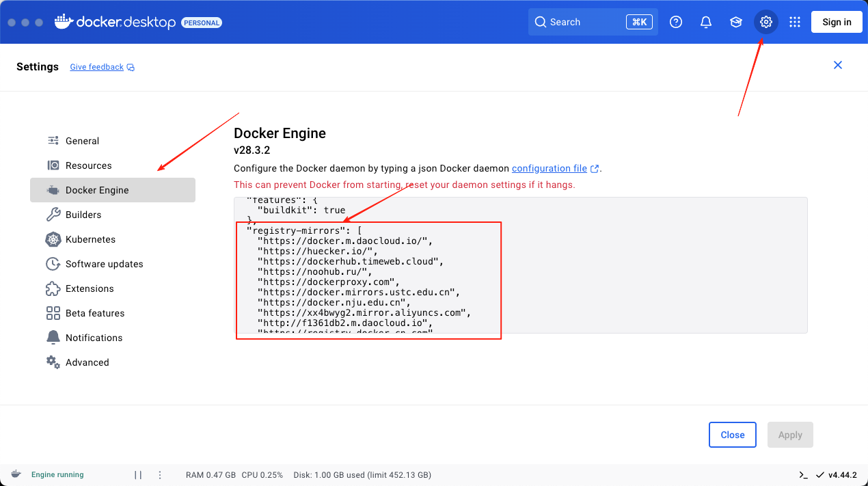The height and width of the screenshot is (486, 868).
Task: Click the dockerhub.timeweb.cloud mirror line
Action: (351, 261)
